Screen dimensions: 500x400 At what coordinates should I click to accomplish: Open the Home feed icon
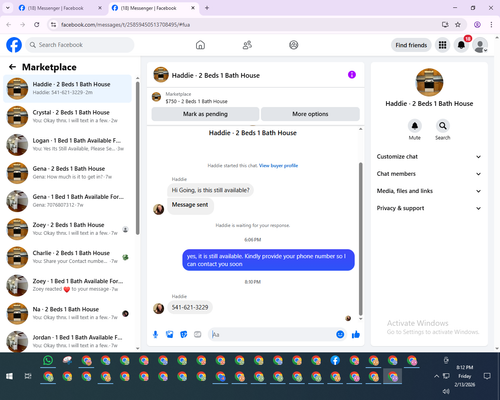pos(200,45)
